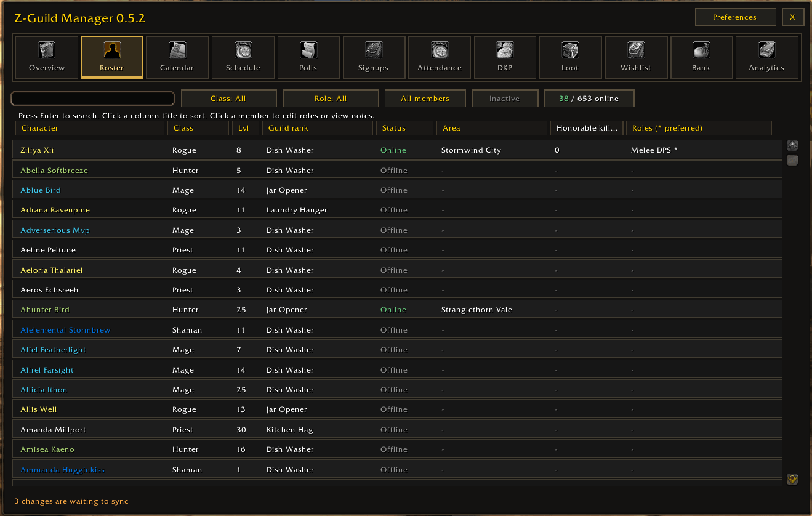The height and width of the screenshot is (516, 812).
Task: Select member Alelemental Stormbrew
Action: (397, 330)
